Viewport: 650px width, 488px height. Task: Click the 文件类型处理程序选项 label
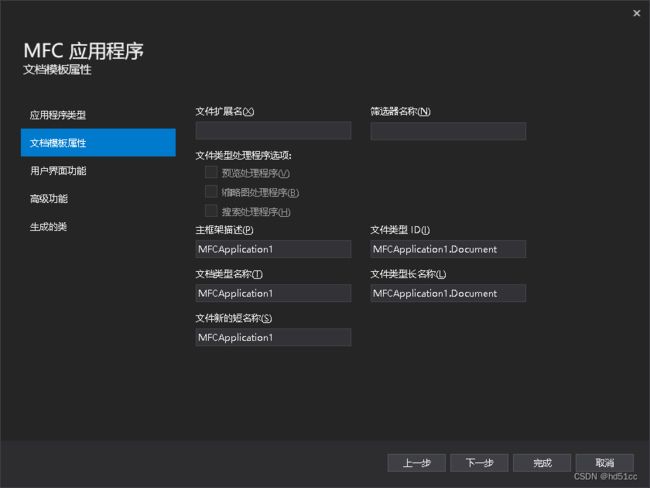pyautogui.click(x=243, y=155)
